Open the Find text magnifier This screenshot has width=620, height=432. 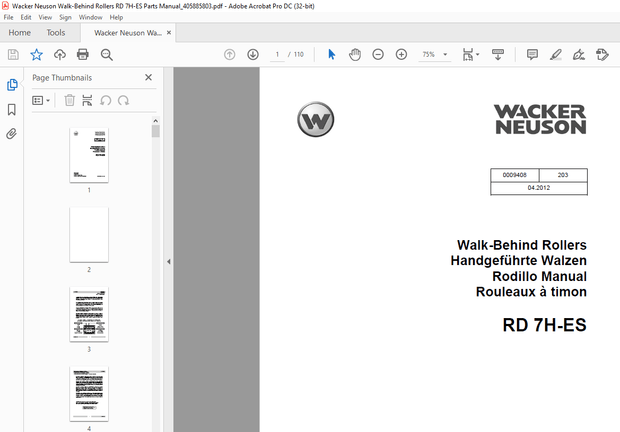[106, 55]
